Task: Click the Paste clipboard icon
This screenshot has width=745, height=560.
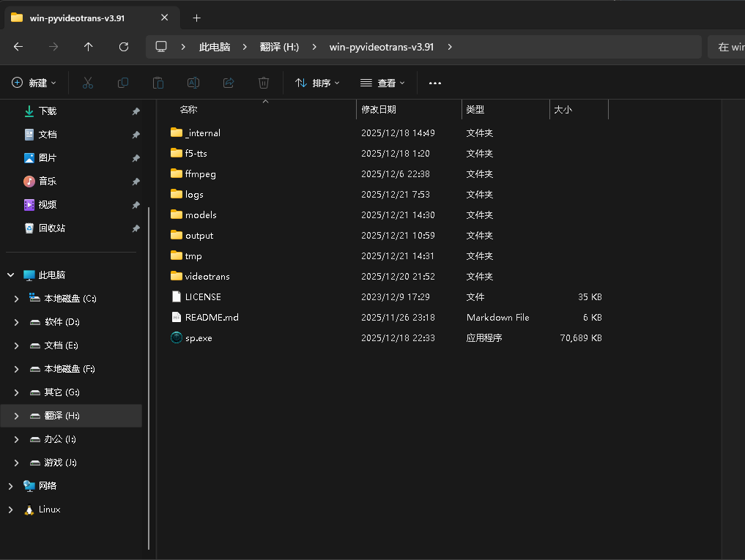Action: (x=158, y=83)
